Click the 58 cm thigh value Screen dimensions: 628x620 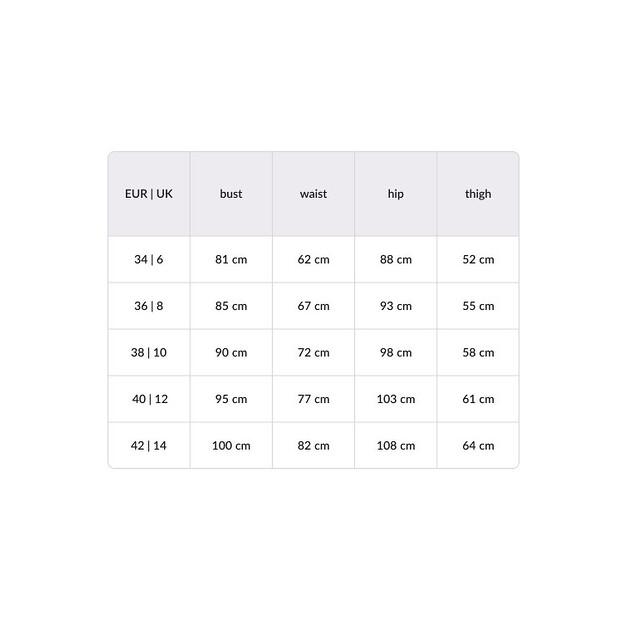pos(478,353)
